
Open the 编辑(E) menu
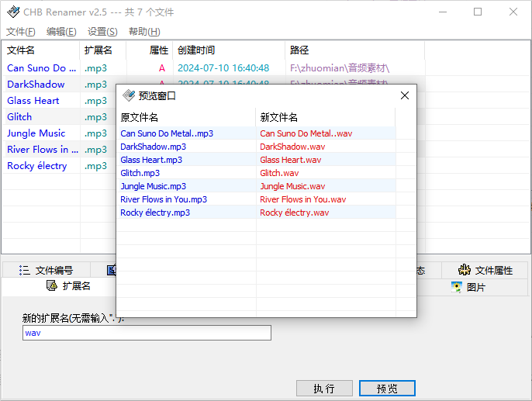point(61,32)
